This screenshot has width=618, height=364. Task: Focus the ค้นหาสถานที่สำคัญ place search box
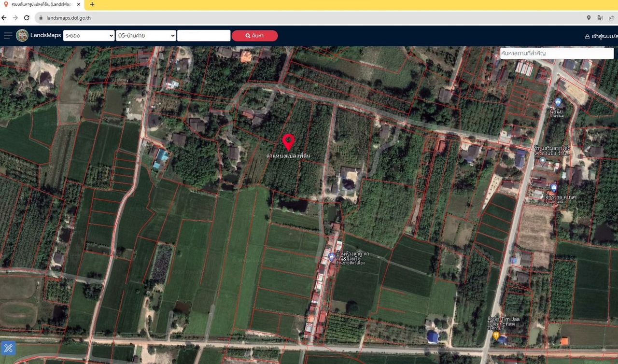click(x=556, y=53)
